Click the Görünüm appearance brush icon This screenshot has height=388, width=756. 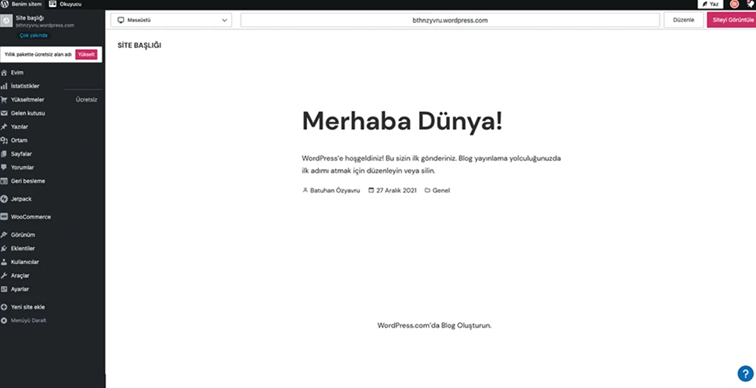[x=4, y=235]
